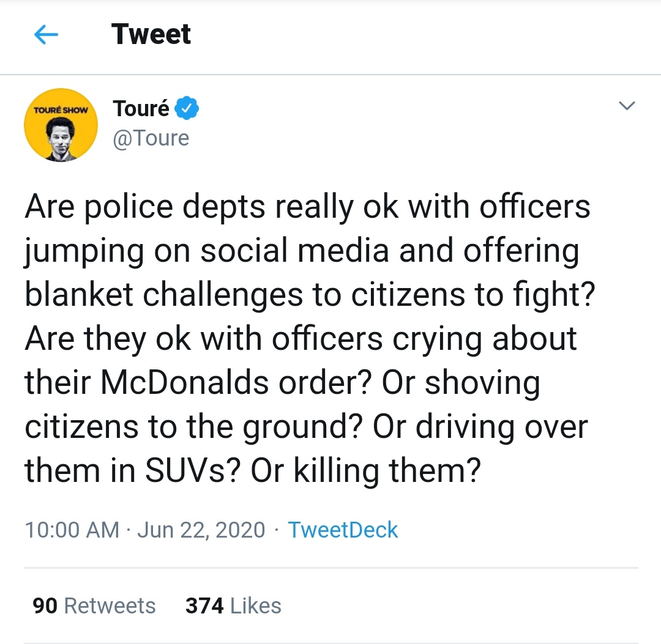This screenshot has height=644, width=661.
Task: Click the back arrow icon
Action: coord(47,35)
